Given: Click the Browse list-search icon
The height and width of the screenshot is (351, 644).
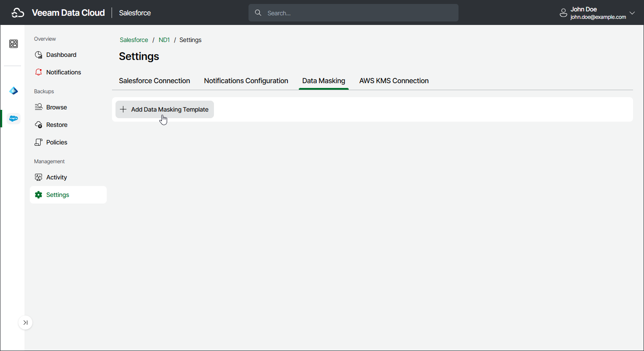Looking at the screenshot, I should pos(38,107).
